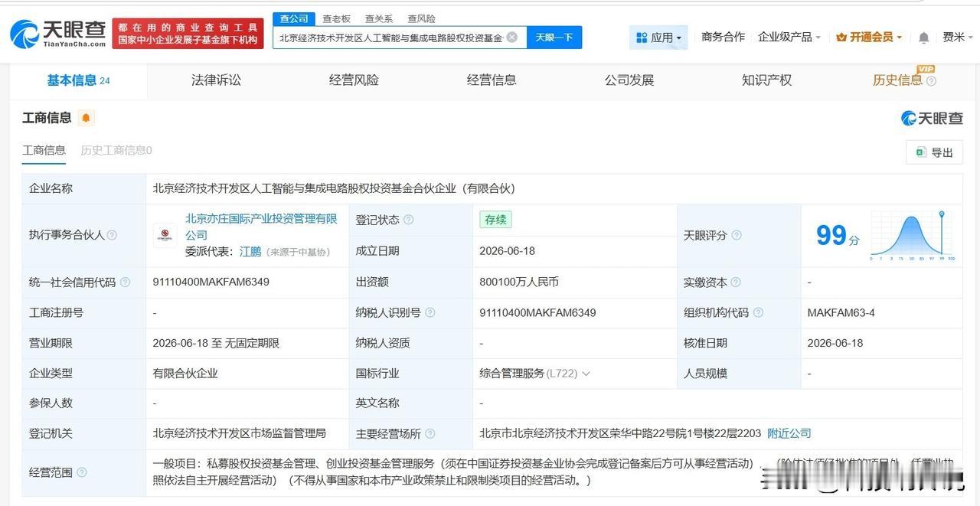Click the 存续 status badge
Screen dimensions: 980x506
[495, 220]
